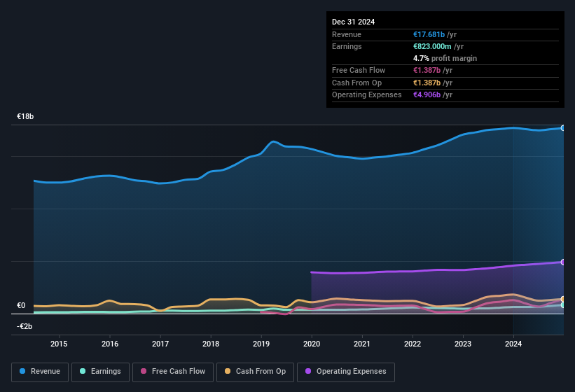
Task: Click the 2015 x-axis label
Action: [59, 344]
